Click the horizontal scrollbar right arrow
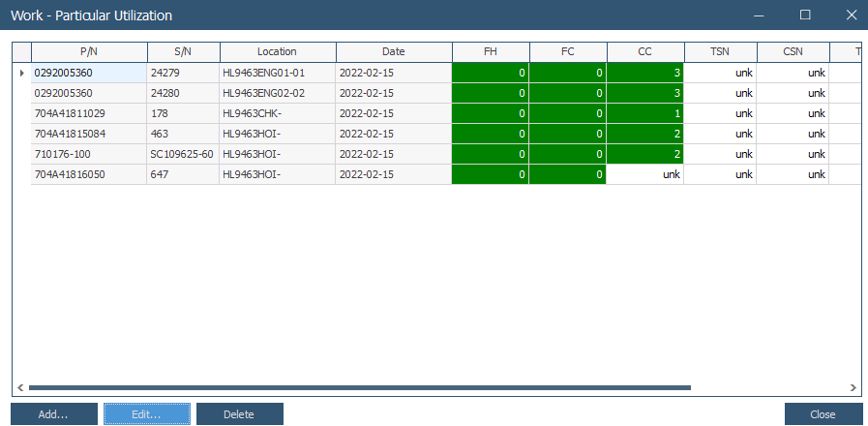Screen dimensions: 868x426 [x=853, y=387]
